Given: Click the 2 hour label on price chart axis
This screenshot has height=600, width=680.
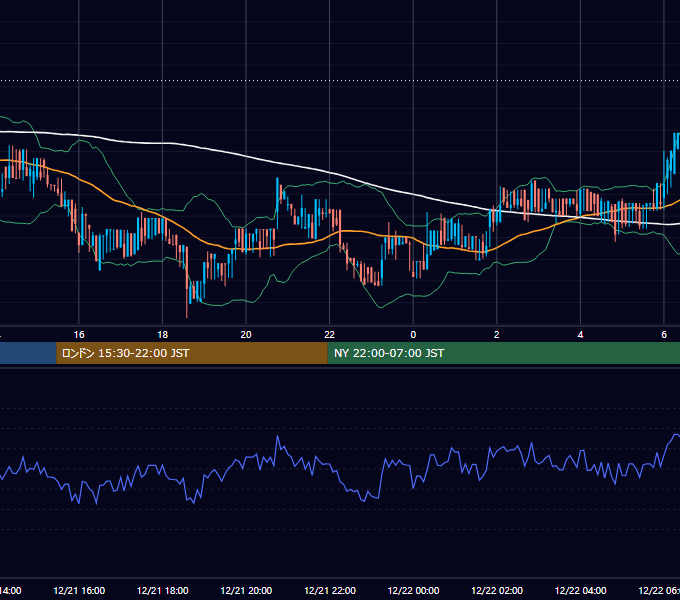Looking at the screenshot, I should pyautogui.click(x=497, y=335).
